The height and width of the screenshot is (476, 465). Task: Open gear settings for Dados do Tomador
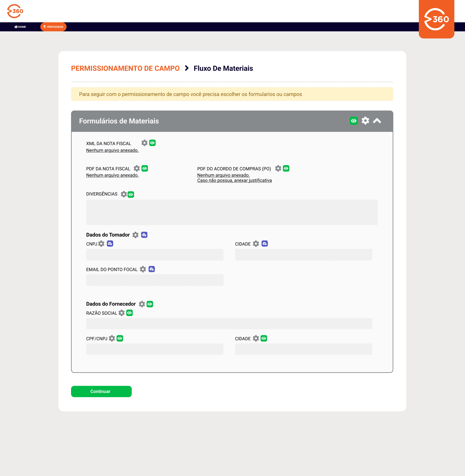tap(135, 235)
